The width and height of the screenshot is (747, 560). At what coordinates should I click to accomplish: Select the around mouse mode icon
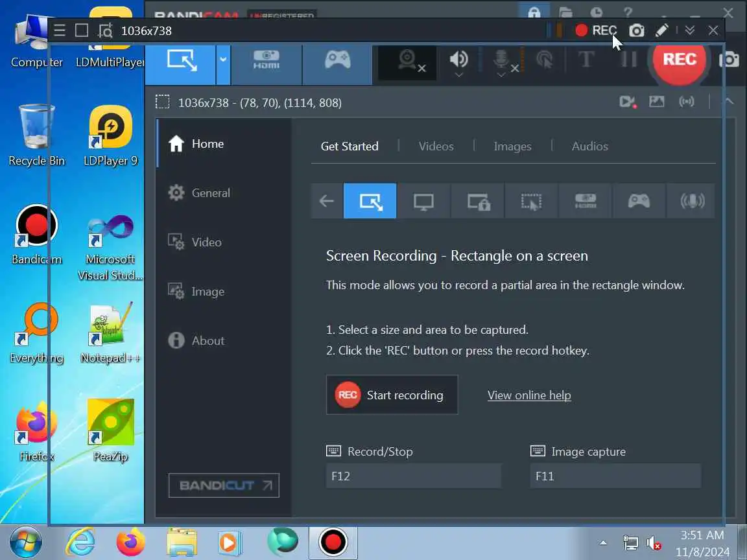[531, 201]
